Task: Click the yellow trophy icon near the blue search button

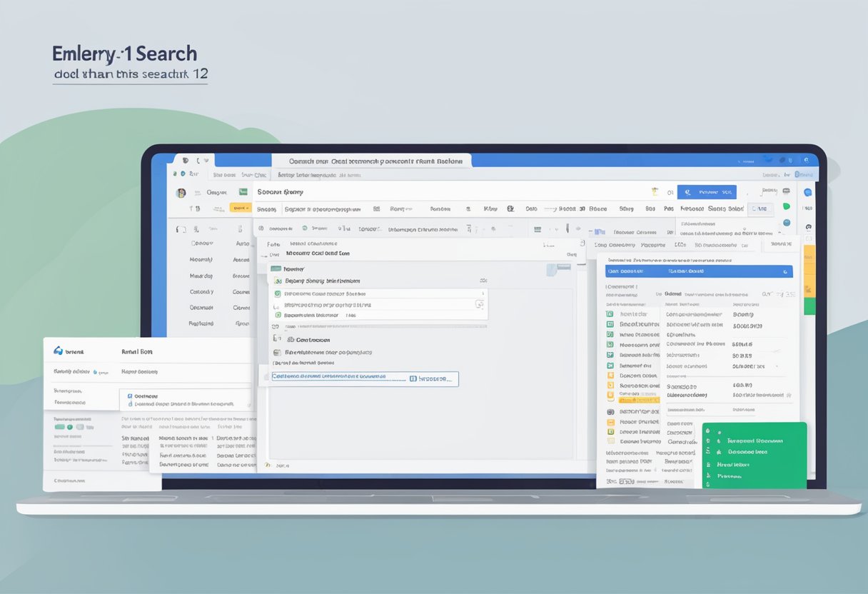Action: 654,192
